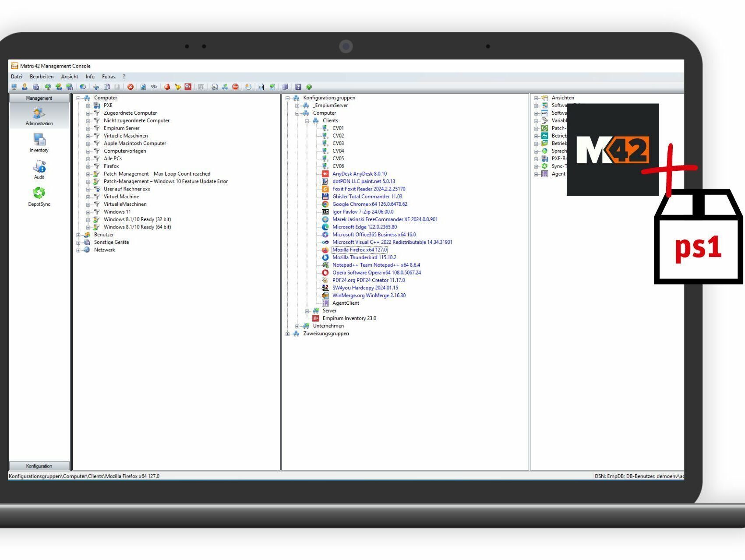Click the green circle icon ending the toolbar
Image resolution: width=745 pixels, height=560 pixels.
point(309,87)
